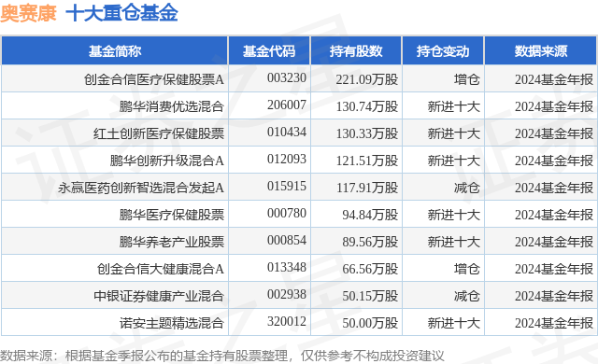The height and width of the screenshot is (364, 598).
Task: Click 减仓 status for fund 015915
Action: tap(466, 188)
